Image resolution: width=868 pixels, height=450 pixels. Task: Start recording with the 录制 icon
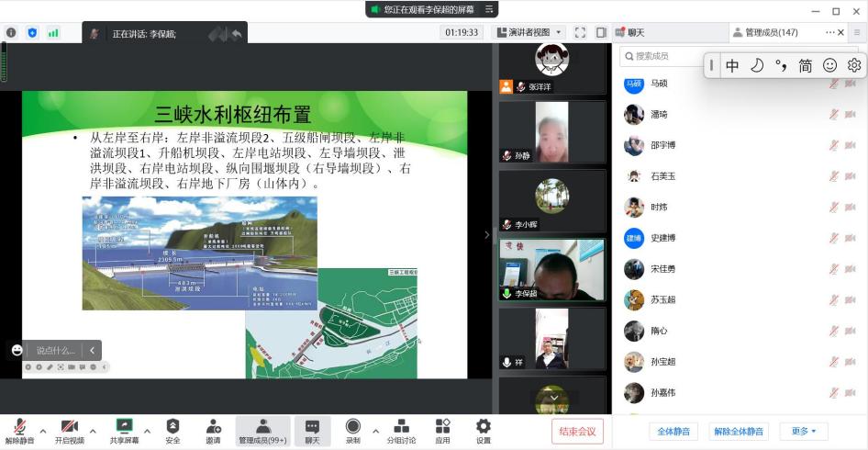click(x=352, y=428)
